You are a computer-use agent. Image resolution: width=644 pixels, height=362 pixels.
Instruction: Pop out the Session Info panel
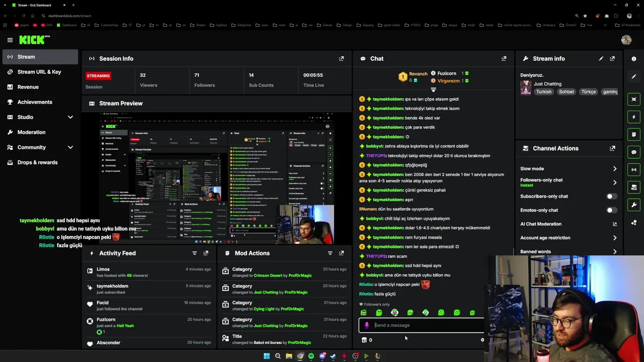pyautogui.click(x=341, y=59)
